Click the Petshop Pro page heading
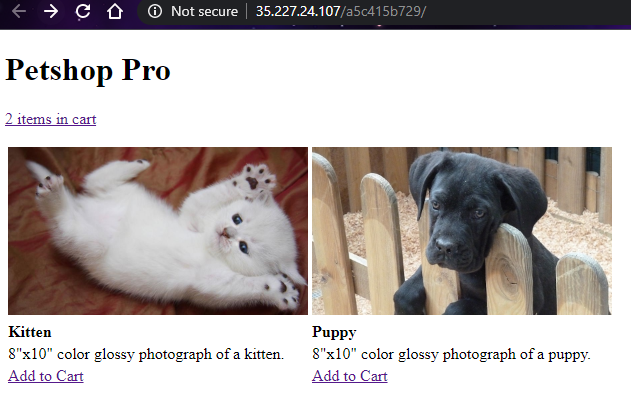The height and width of the screenshot is (412, 631). coord(88,70)
